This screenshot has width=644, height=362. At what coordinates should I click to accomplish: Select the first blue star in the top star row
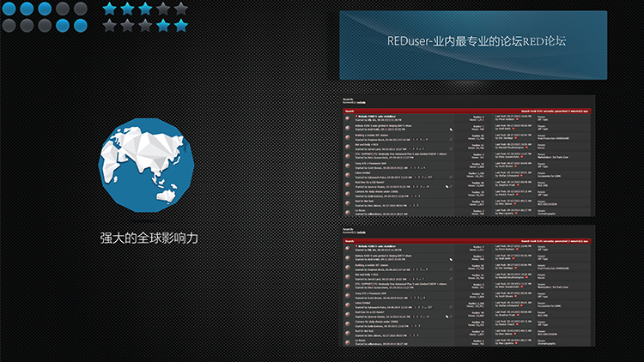[x=109, y=9]
